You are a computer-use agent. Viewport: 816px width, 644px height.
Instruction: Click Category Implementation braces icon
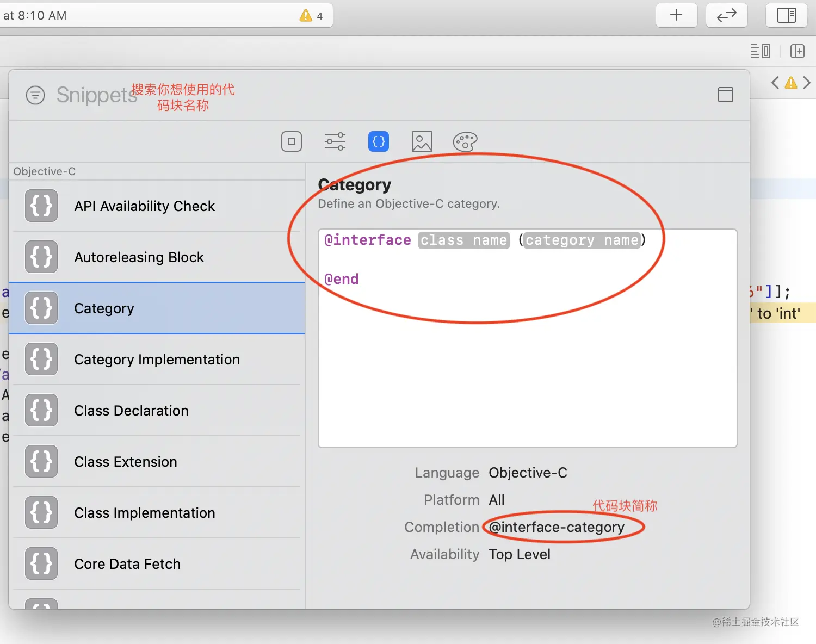pyautogui.click(x=41, y=359)
